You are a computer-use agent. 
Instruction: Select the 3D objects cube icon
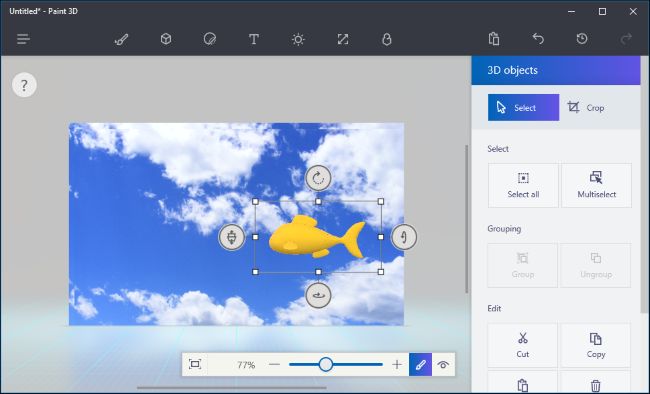click(166, 39)
